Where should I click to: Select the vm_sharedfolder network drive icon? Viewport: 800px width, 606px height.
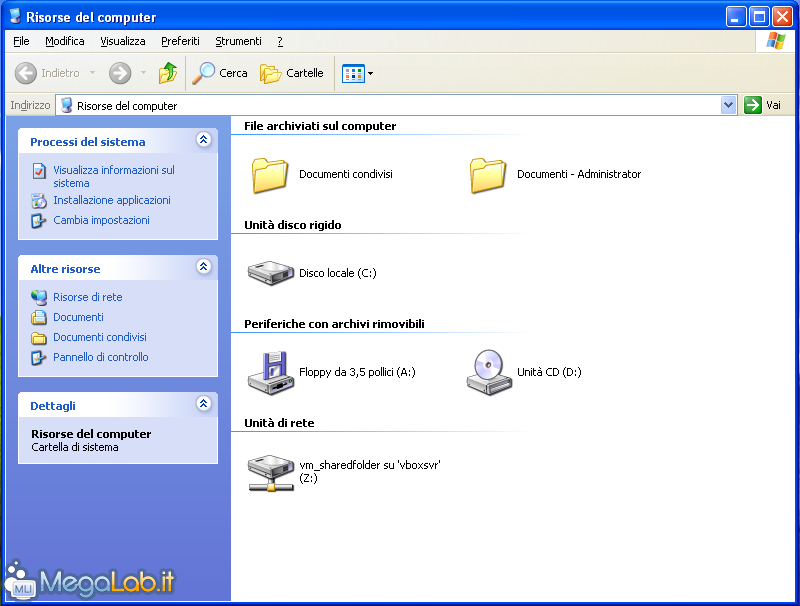271,473
